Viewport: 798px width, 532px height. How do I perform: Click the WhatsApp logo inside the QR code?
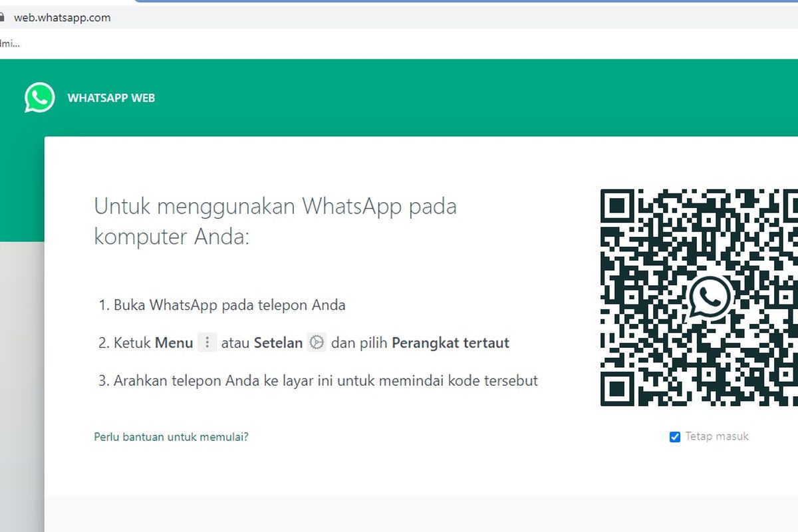[x=710, y=297]
